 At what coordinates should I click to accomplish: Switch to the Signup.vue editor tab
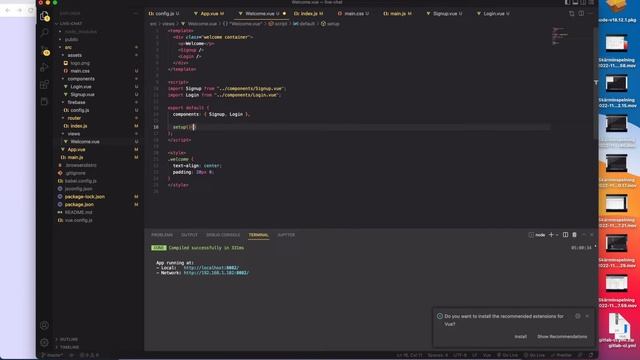tap(444, 13)
